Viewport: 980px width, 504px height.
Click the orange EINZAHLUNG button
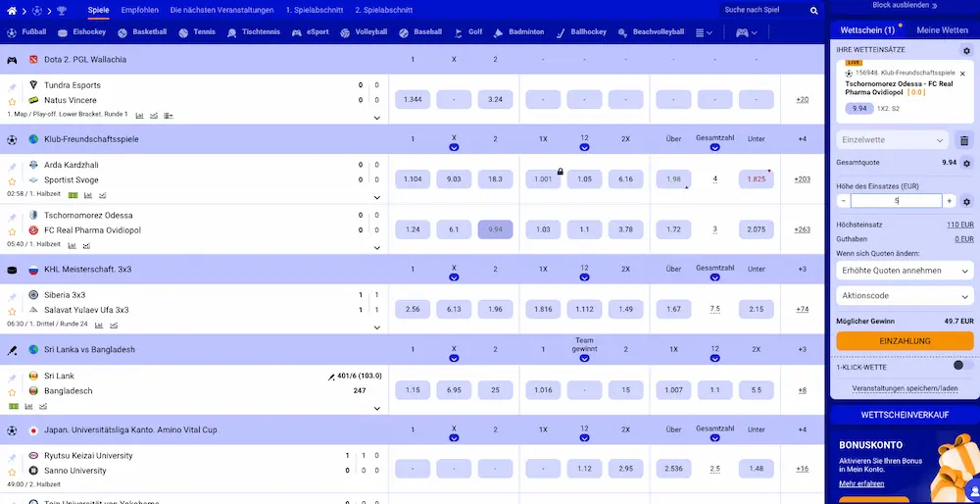pos(905,341)
